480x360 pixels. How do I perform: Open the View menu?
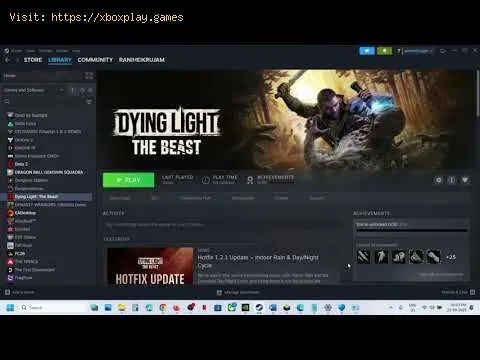tap(31, 51)
